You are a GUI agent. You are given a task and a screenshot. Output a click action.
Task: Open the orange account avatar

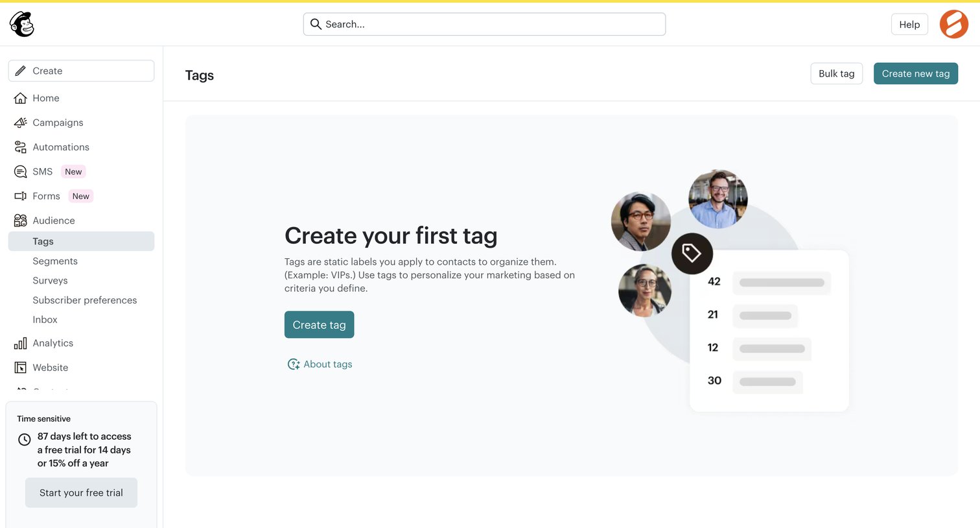(954, 24)
